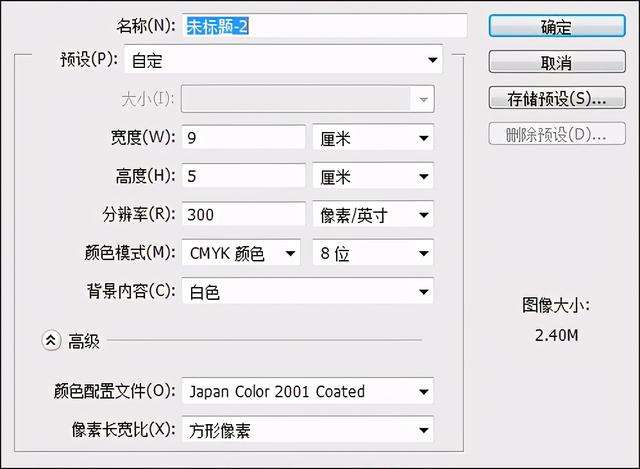
Task: Open the 颜色模式 dropdown CMYK 颜色
Action: click(241, 253)
